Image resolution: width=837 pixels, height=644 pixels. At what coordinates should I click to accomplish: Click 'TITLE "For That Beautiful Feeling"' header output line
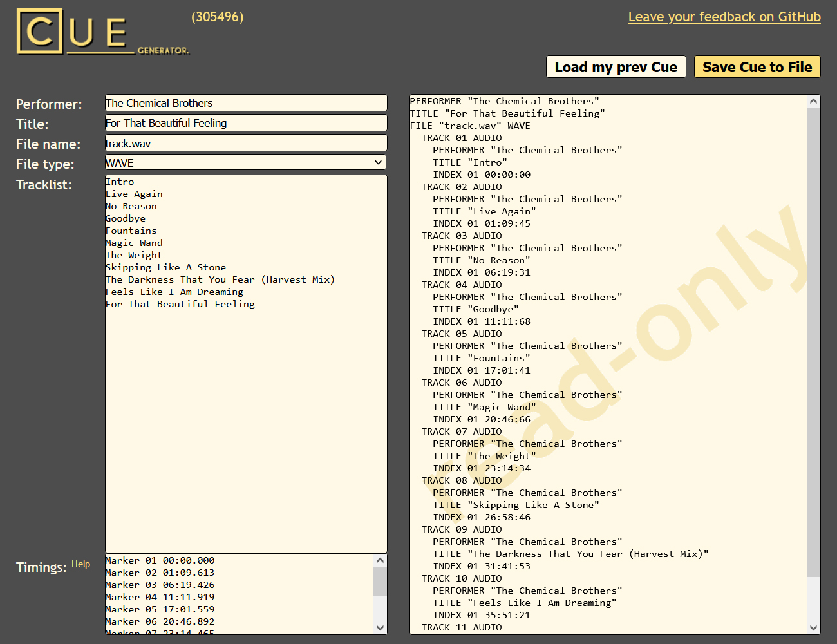point(507,113)
